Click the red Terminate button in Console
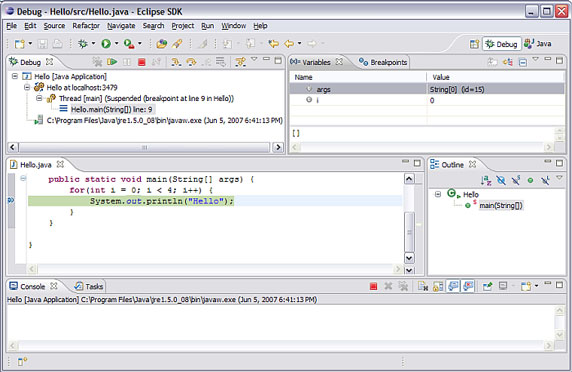The width and height of the screenshot is (572, 372). tap(373, 287)
